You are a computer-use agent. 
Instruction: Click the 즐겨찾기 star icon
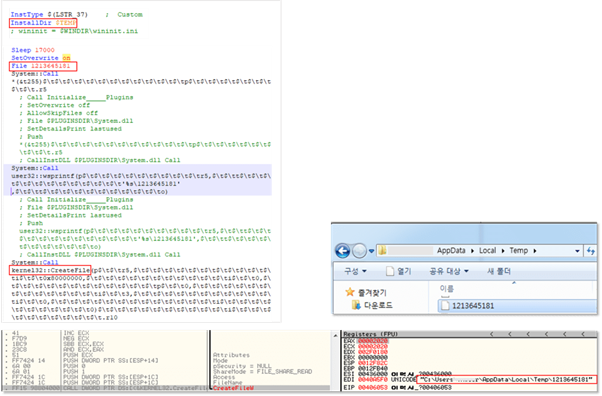pos(350,292)
